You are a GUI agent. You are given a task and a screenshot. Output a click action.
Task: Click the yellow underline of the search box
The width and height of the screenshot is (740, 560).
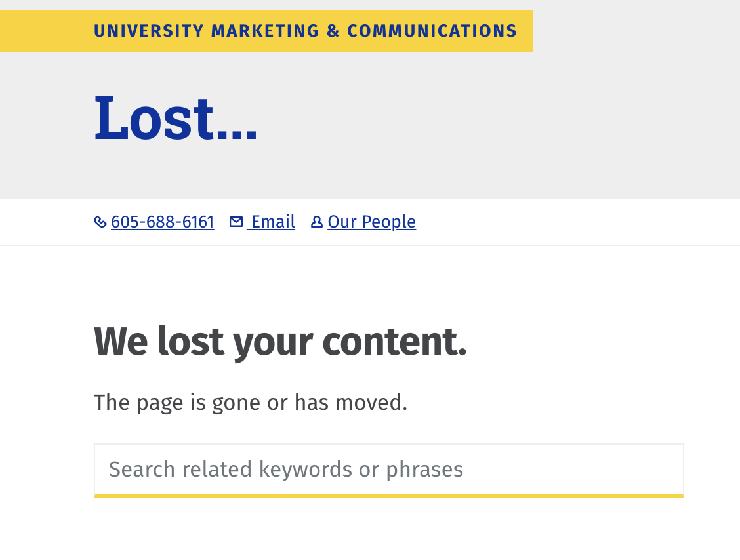[389, 496]
